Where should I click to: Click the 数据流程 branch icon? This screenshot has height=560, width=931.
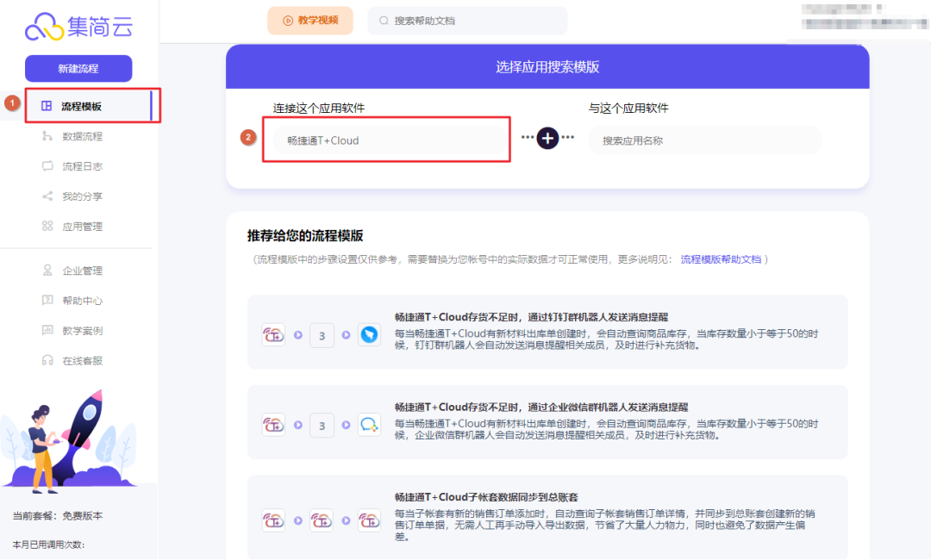pyautogui.click(x=47, y=136)
